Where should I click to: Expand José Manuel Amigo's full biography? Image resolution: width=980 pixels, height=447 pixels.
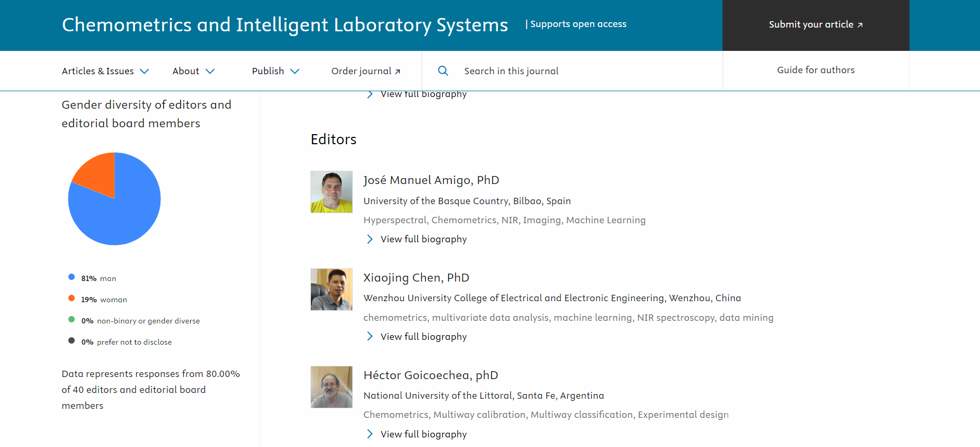pyautogui.click(x=423, y=239)
